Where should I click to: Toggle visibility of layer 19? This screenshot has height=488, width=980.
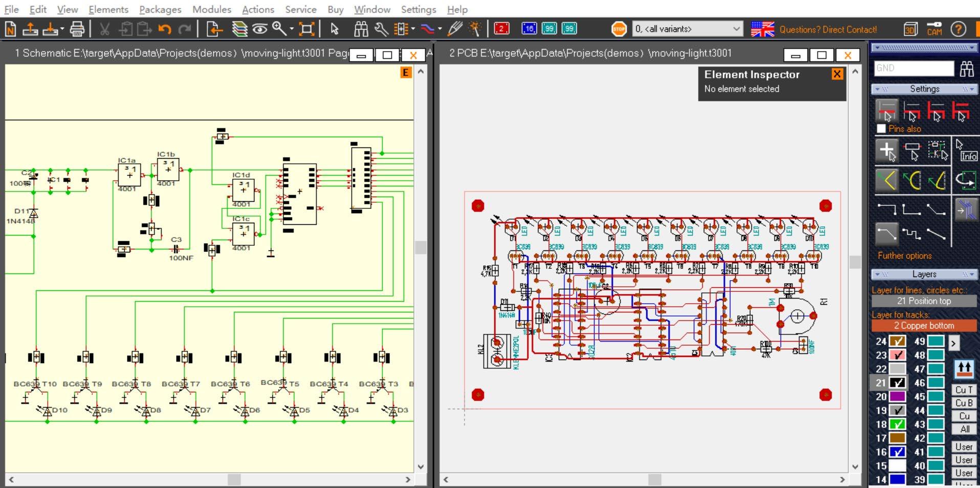tap(897, 410)
